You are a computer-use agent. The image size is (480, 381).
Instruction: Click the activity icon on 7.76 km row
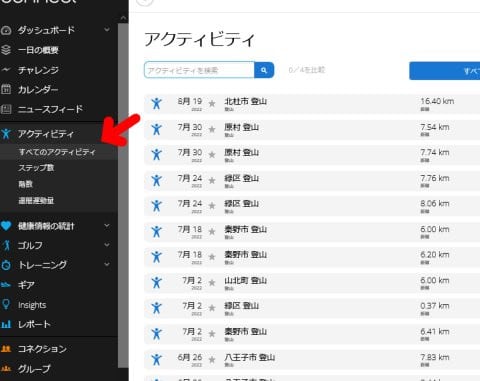156,180
